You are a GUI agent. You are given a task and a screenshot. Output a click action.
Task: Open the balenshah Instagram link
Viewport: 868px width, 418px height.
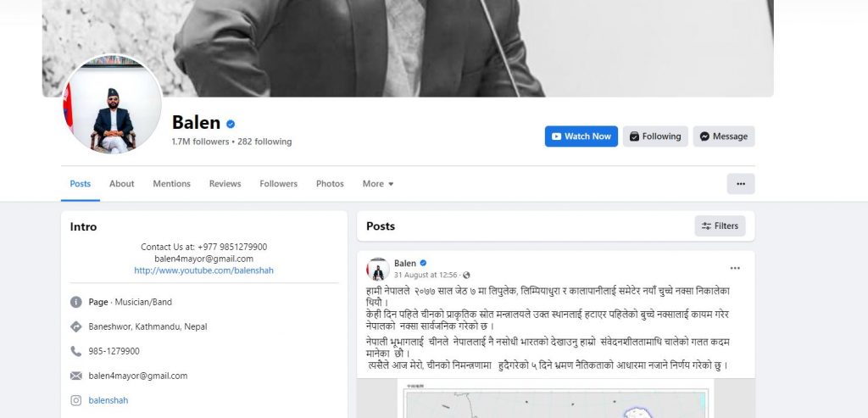coord(108,400)
